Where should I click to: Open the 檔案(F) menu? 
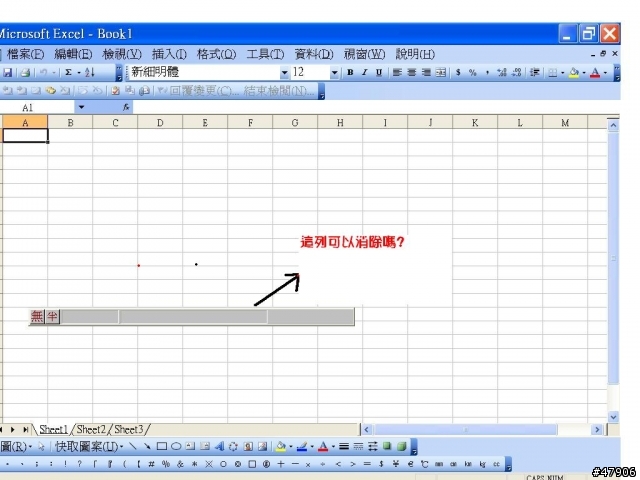click(25, 54)
